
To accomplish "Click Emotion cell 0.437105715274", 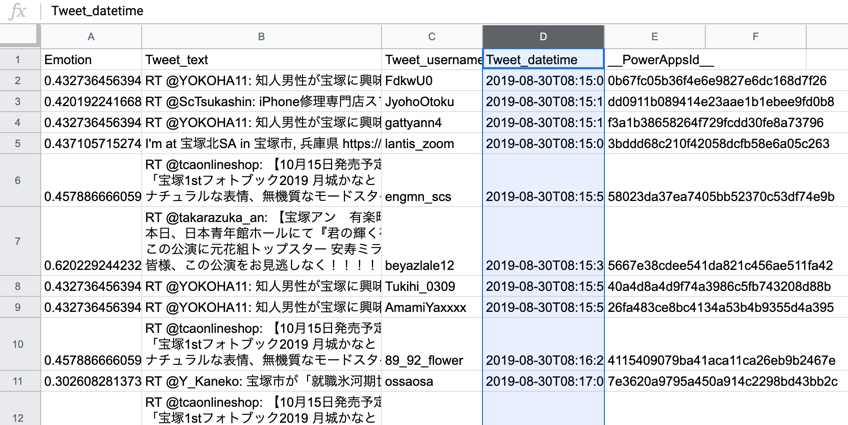I will (x=91, y=144).
